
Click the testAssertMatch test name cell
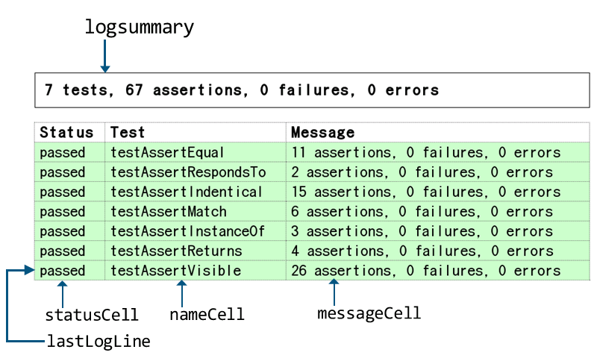click(196, 211)
